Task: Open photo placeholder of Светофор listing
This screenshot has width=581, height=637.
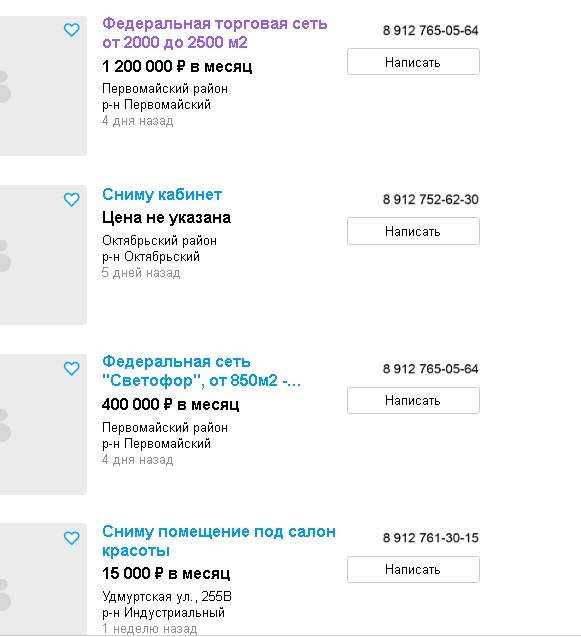Action: click(43, 424)
